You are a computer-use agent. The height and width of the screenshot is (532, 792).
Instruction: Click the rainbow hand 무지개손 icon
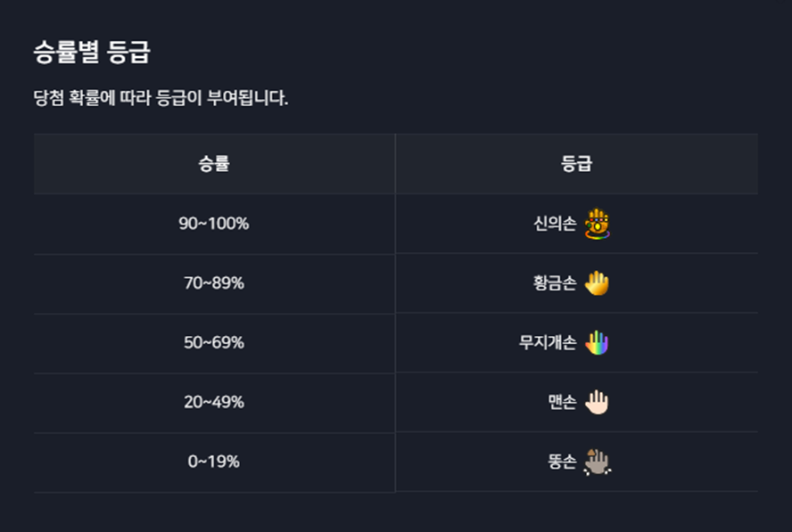coord(597,343)
